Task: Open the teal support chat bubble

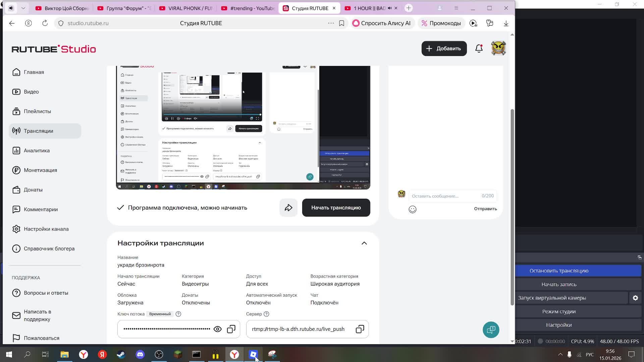Action: [x=491, y=330]
